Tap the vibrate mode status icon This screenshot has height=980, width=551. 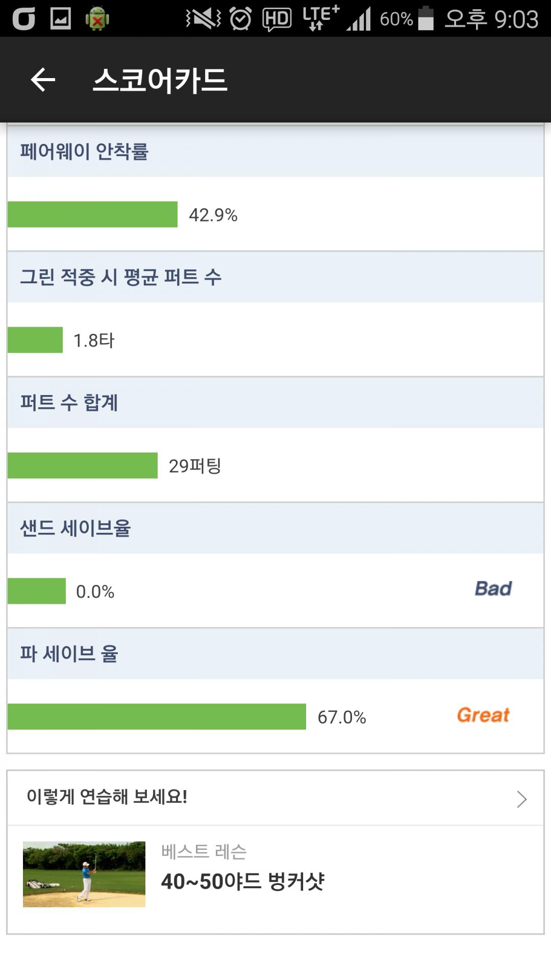click(x=204, y=19)
